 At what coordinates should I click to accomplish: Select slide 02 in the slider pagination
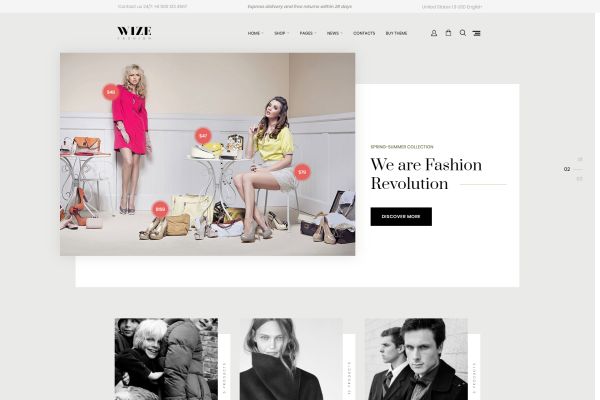click(567, 169)
